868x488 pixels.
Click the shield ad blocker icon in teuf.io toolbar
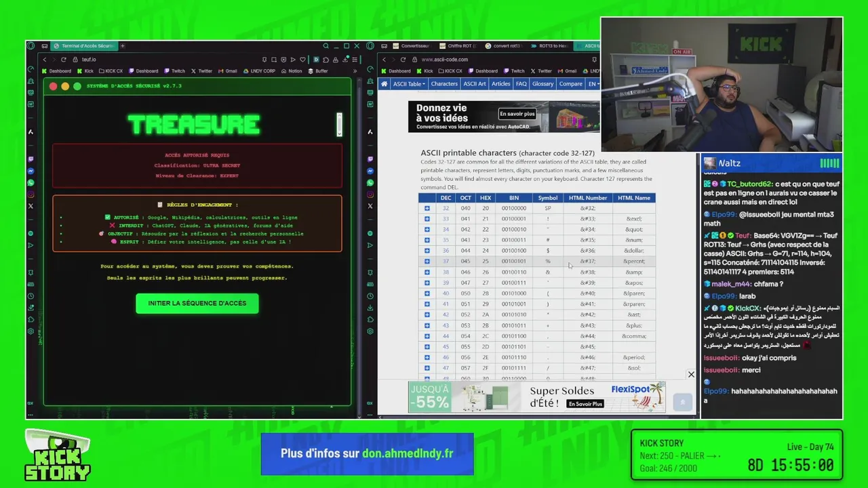click(x=283, y=60)
